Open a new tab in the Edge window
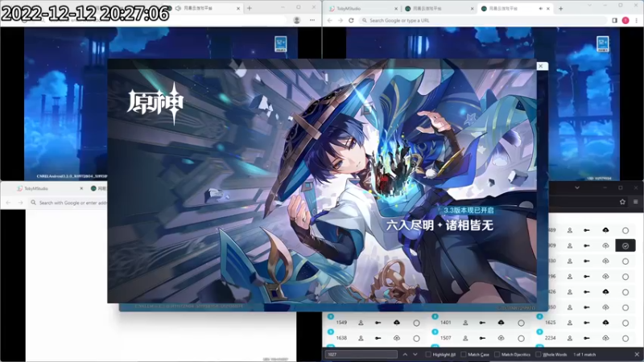The width and height of the screenshot is (644, 362). [250, 8]
